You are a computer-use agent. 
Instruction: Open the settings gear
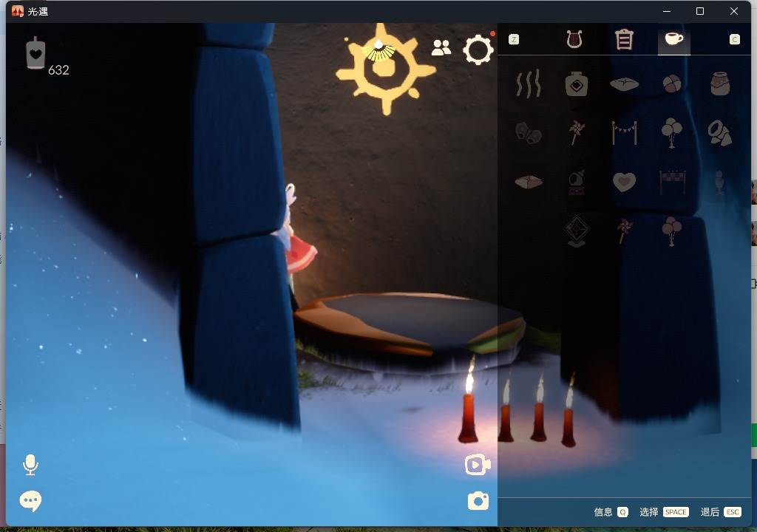(x=478, y=50)
